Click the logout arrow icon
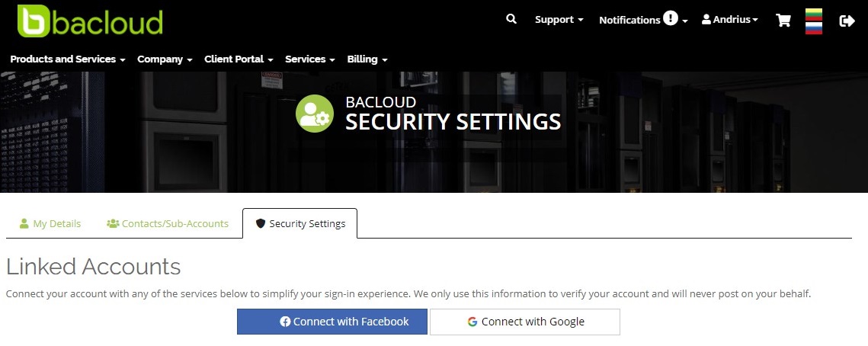Screen dimensions: 868x346 (x=847, y=21)
